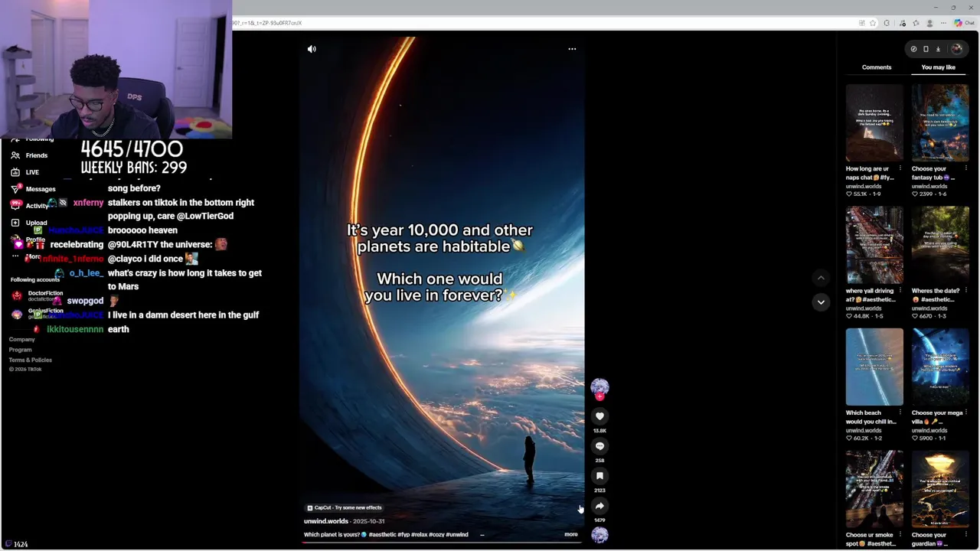Click the download app icon in top pill
This screenshot has height=551, width=980.
(x=938, y=49)
